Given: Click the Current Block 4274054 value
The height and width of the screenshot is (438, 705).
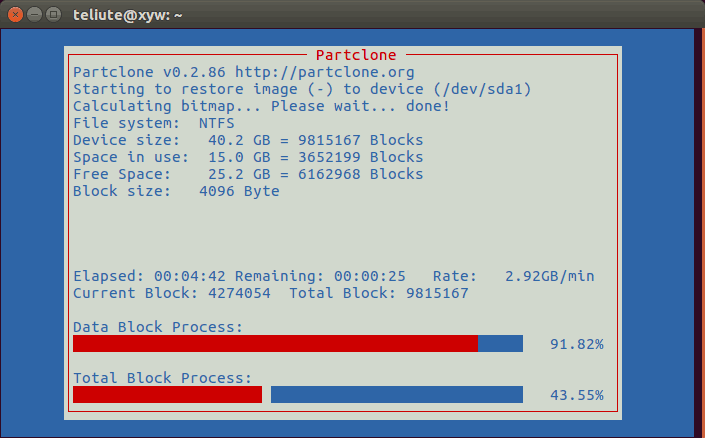Looking at the screenshot, I should point(239,293).
